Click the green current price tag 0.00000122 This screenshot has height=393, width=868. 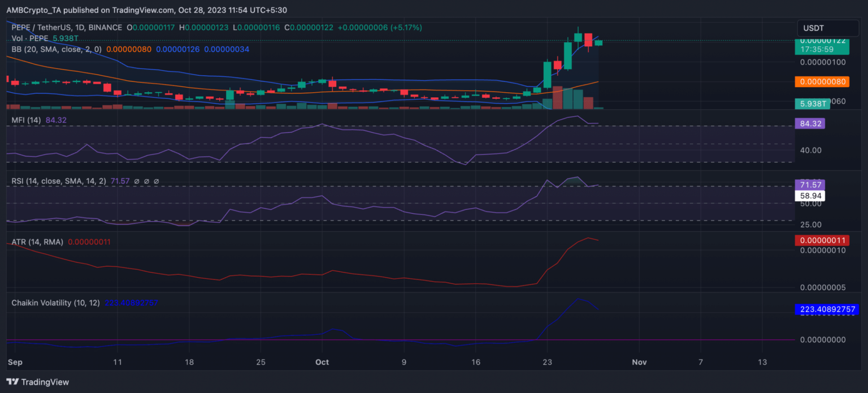pyautogui.click(x=822, y=41)
